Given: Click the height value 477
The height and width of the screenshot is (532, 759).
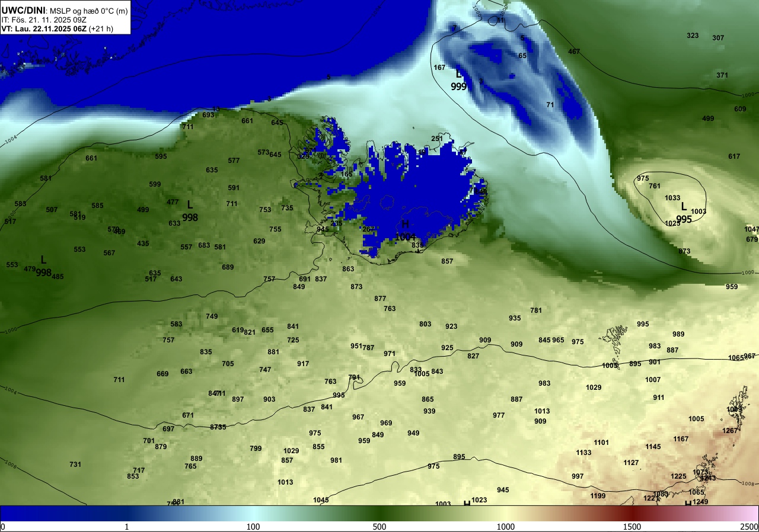Looking at the screenshot, I should [x=173, y=202].
